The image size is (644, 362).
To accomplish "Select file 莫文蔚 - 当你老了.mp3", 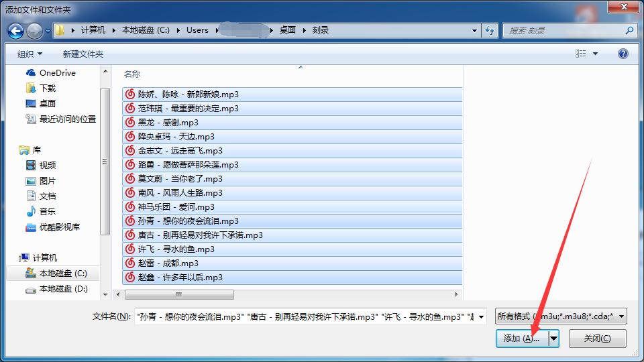I will (292, 178).
